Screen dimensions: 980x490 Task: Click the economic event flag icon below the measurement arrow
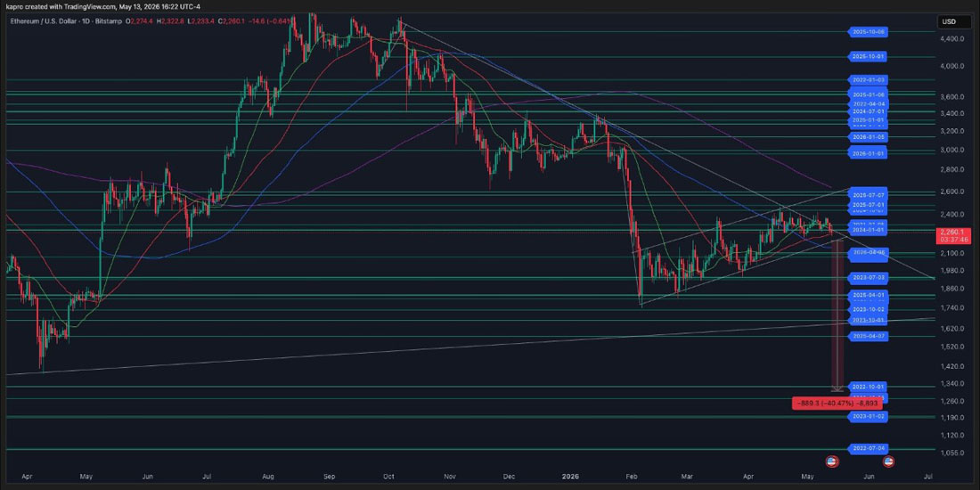tap(831, 461)
